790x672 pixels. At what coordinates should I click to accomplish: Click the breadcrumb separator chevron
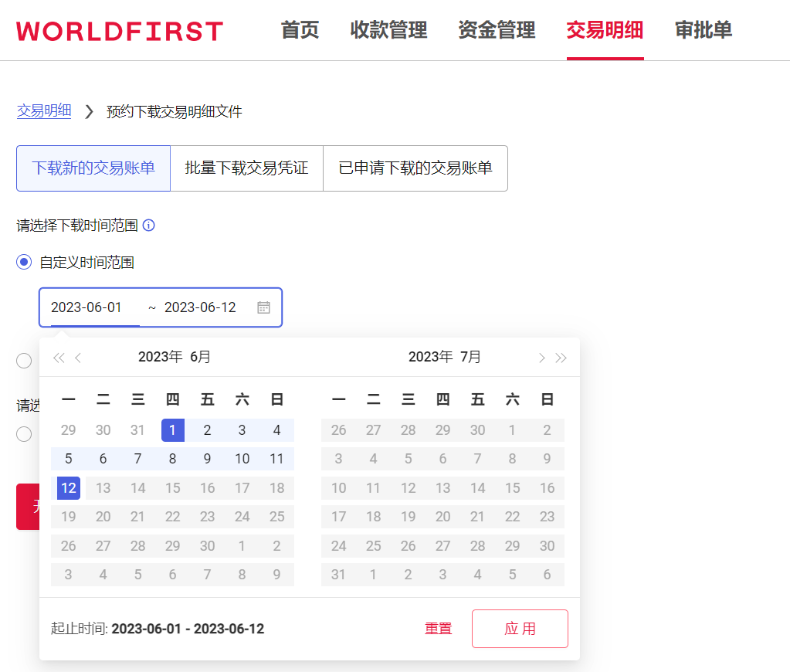89,112
